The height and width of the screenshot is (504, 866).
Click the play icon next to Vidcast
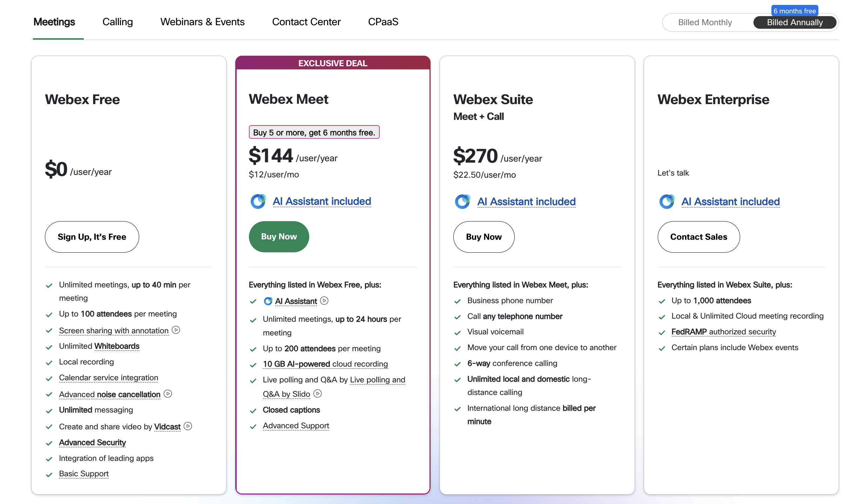188,426
